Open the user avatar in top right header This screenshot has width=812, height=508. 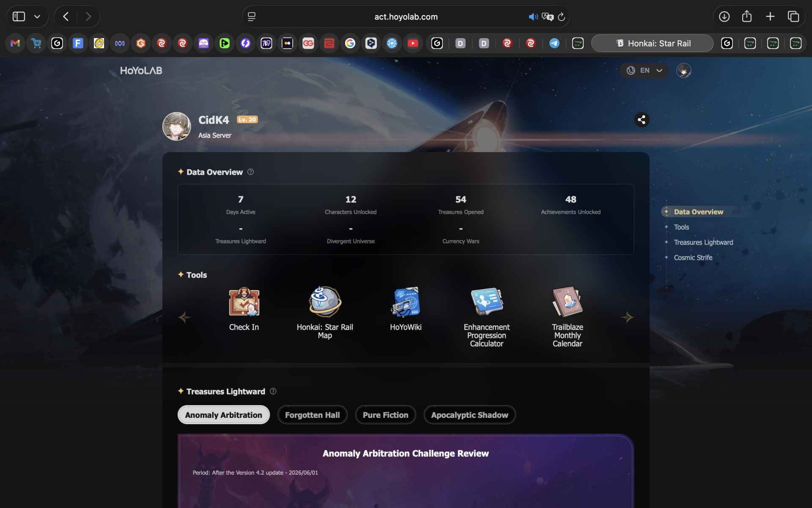click(x=683, y=70)
